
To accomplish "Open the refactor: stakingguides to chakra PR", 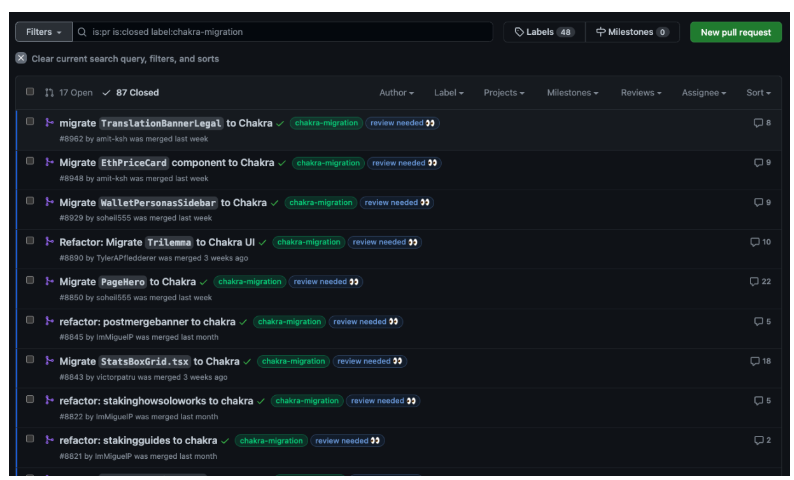I will coord(138,441).
